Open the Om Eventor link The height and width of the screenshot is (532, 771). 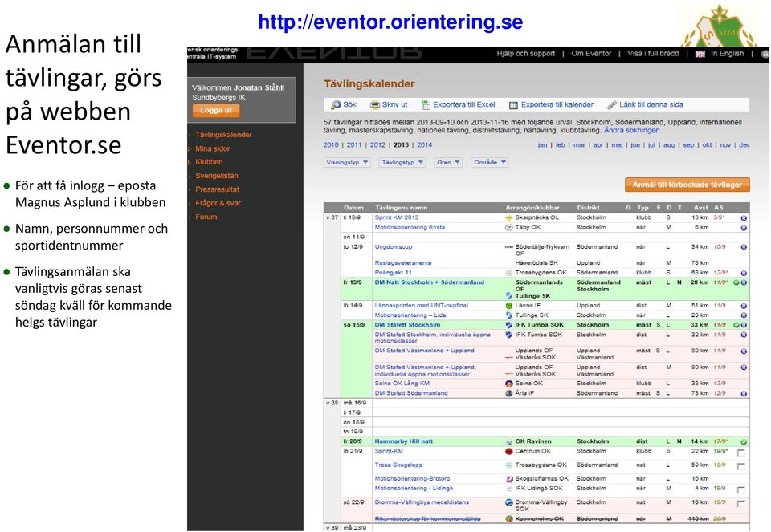click(x=591, y=54)
